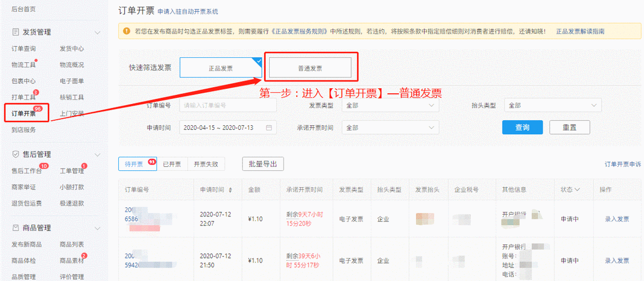Viewport: 644px width, 281px height.
Task: Click the 商品管理 section icon
Action: [x=16, y=228]
